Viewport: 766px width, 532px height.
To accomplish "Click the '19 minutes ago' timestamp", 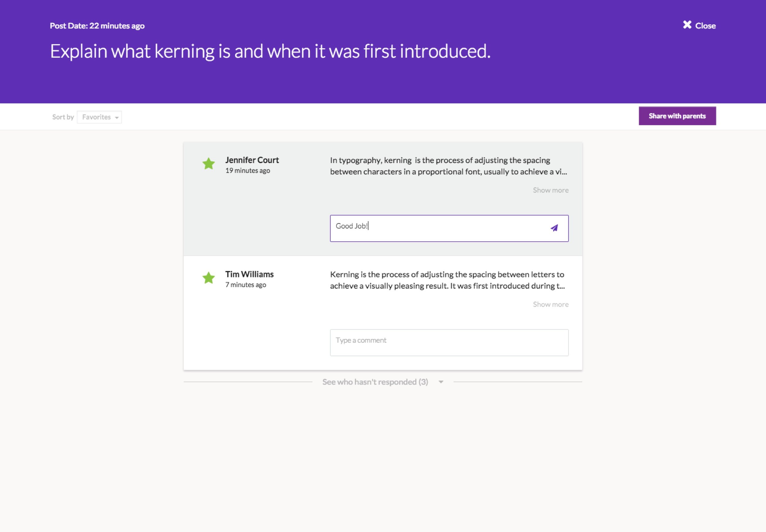I will (248, 171).
